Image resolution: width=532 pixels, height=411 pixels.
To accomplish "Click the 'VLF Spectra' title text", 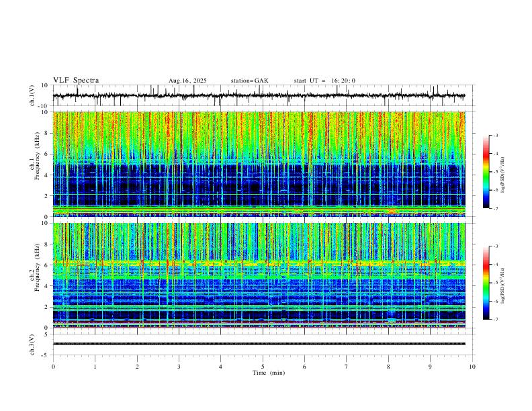I will 76,81.
